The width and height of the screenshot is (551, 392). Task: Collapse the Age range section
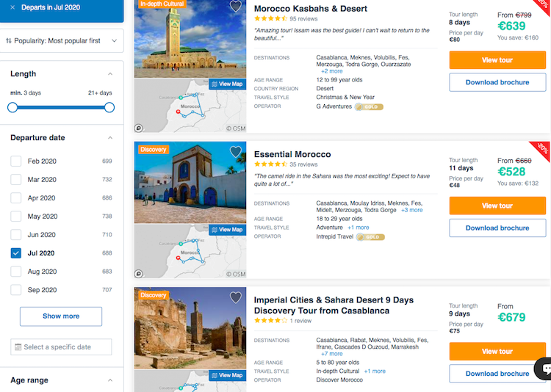pyautogui.click(x=110, y=380)
